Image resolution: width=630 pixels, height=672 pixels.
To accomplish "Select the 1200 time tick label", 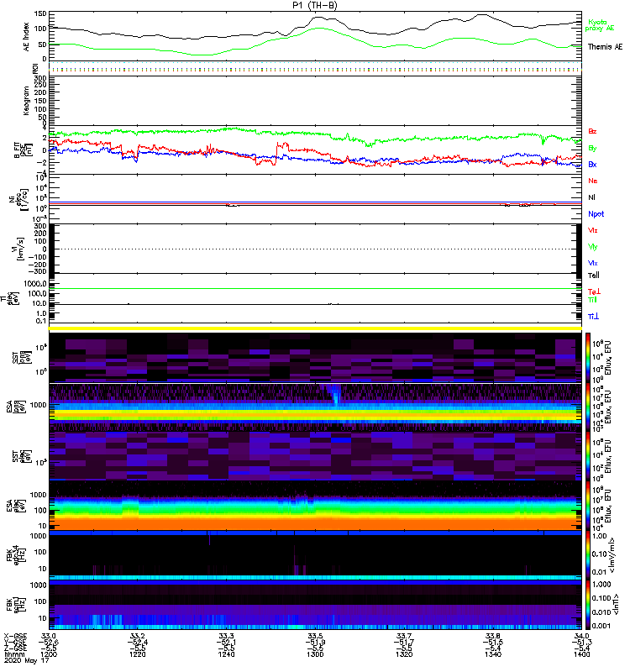I will pos(49,654).
